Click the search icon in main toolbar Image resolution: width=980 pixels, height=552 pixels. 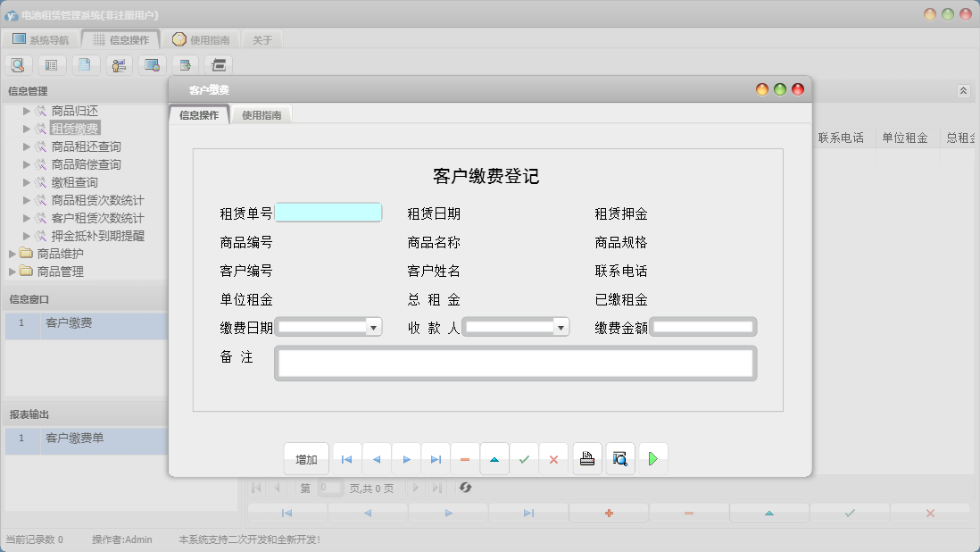pos(18,64)
